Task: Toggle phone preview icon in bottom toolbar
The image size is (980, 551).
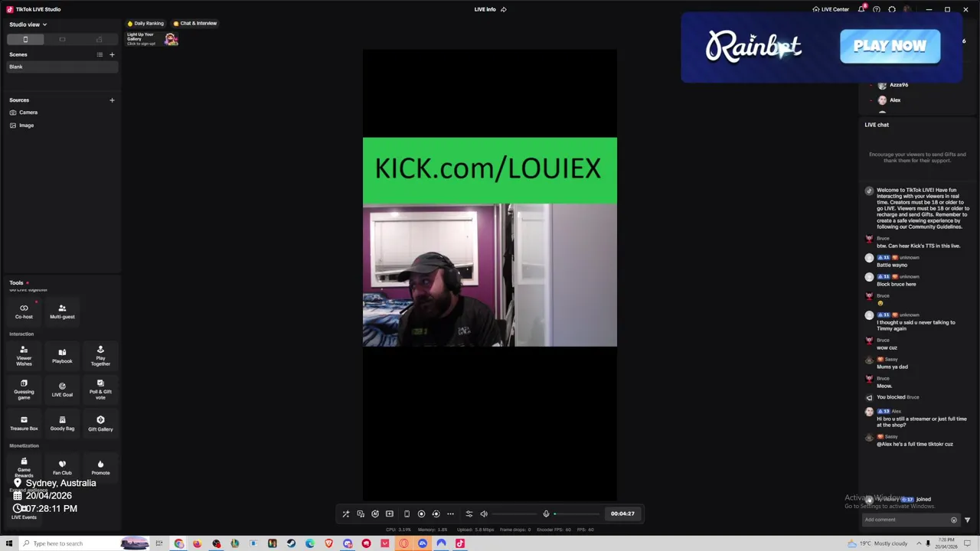Action: (407, 514)
